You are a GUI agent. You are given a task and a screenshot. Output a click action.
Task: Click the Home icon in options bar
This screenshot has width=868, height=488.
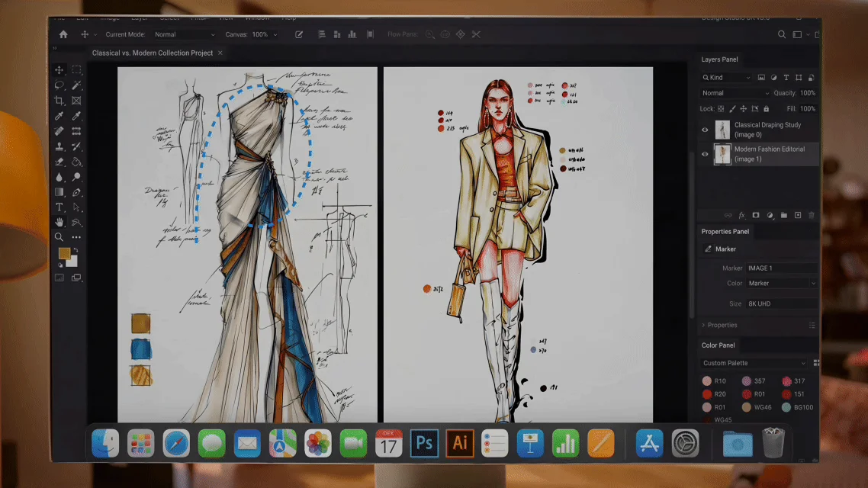(x=63, y=34)
